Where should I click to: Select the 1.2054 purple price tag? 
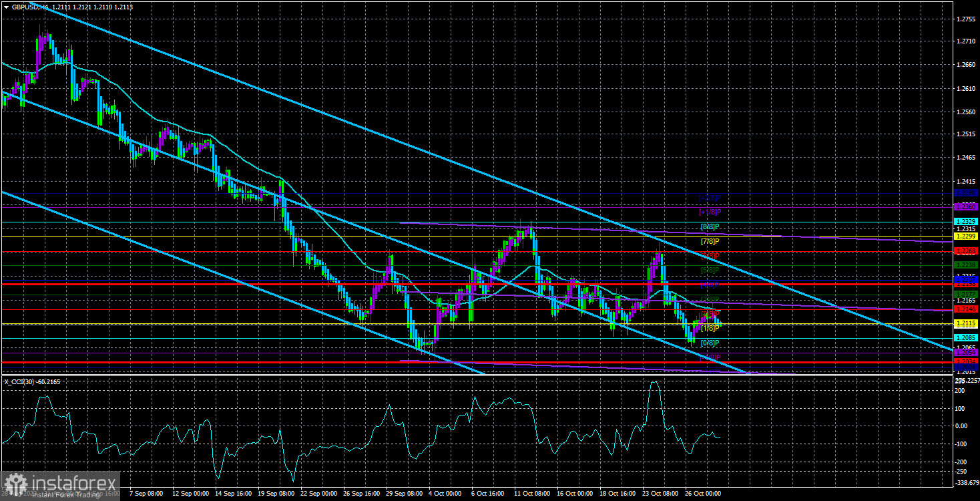[967, 352]
